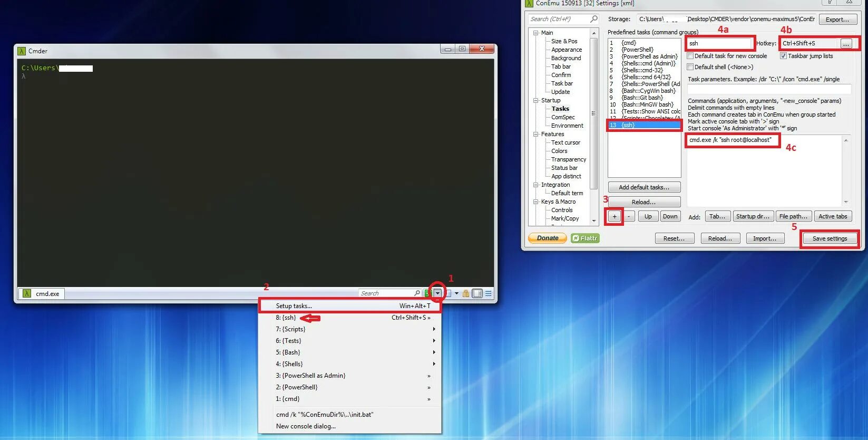The image size is (868, 440).
Task: Move the task Down in the list
Action: coord(670,216)
